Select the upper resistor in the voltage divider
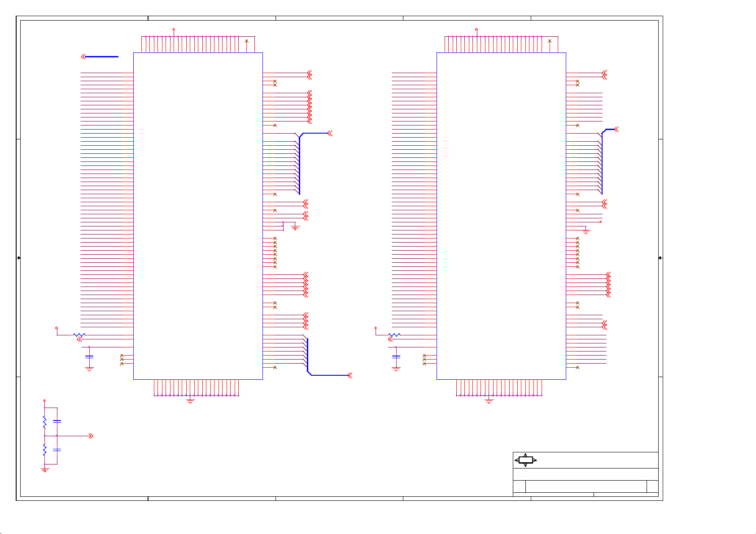Viewport: 756px width, 534px height. tap(44, 422)
